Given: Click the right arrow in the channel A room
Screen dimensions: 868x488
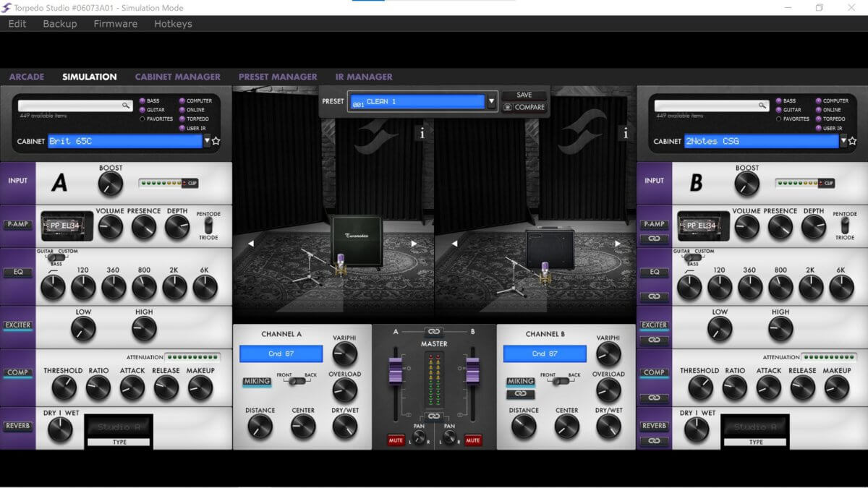Looking at the screenshot, I should coord(414,244).
